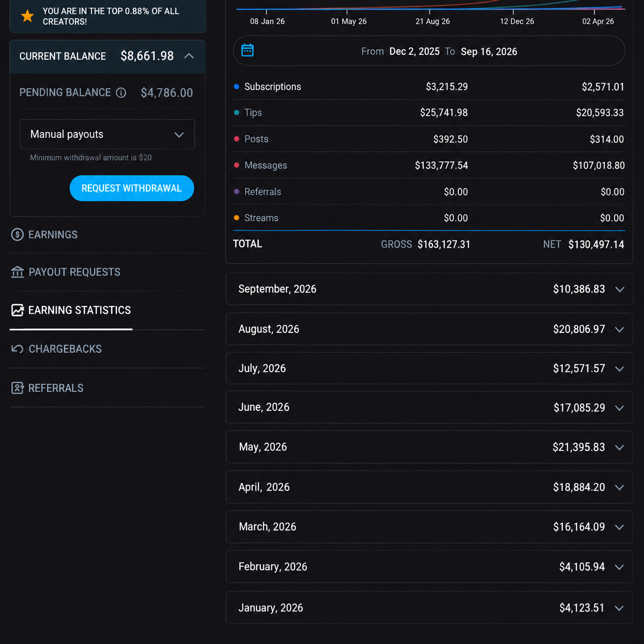The image size is (644, 644).
Task: Click the August 2026 amount $20,806.97
Action: point(579,329)
